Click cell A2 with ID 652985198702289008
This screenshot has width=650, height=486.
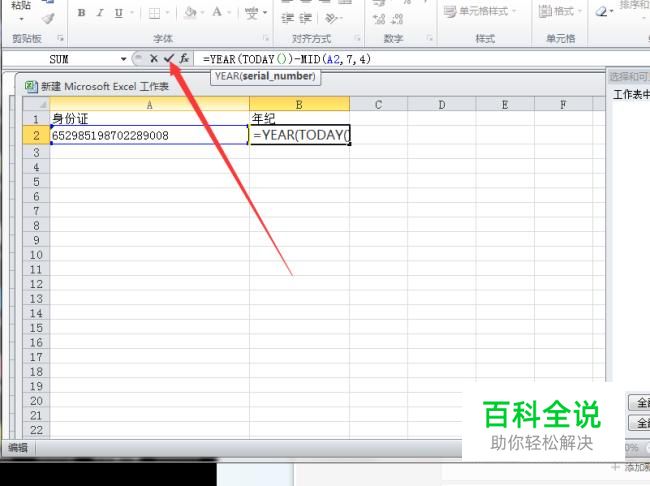tap(149, 135)
